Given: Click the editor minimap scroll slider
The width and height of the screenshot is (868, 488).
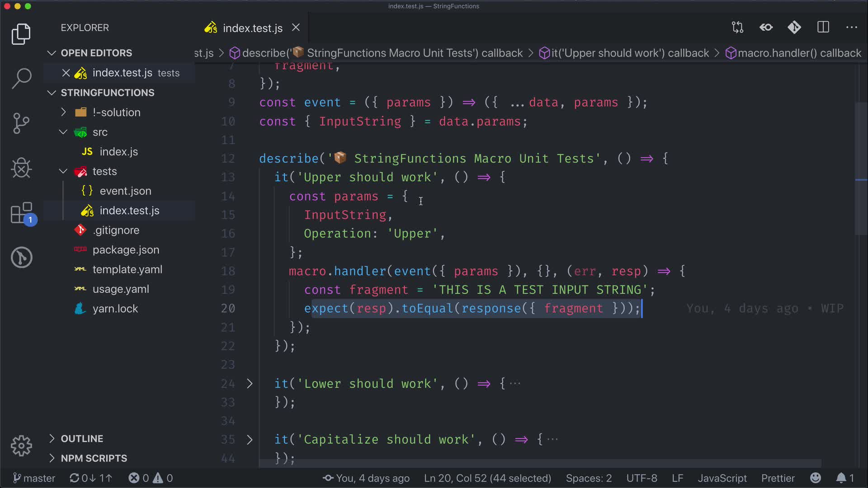Looking at the screenshot, I should 860,169.
